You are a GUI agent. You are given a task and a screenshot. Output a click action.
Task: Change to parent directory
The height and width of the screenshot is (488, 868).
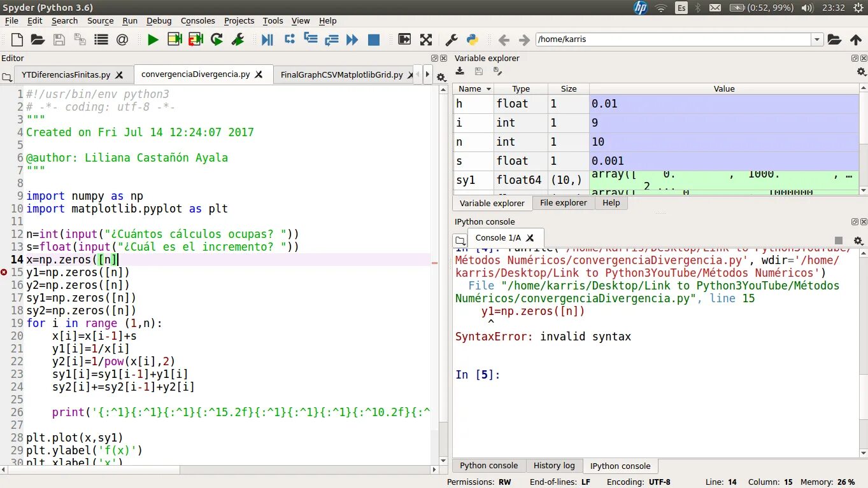pos(856,39)
